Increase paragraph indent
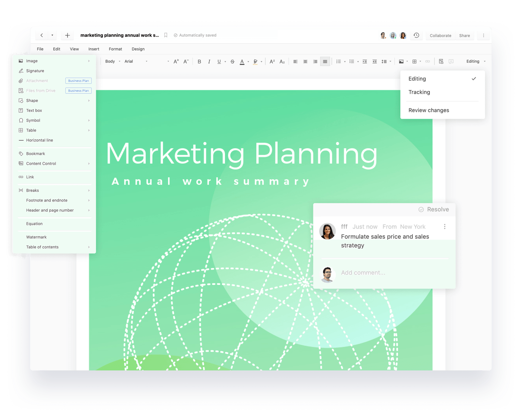The image size is (523, 420). pyautogui.click(x=365, y=61)
